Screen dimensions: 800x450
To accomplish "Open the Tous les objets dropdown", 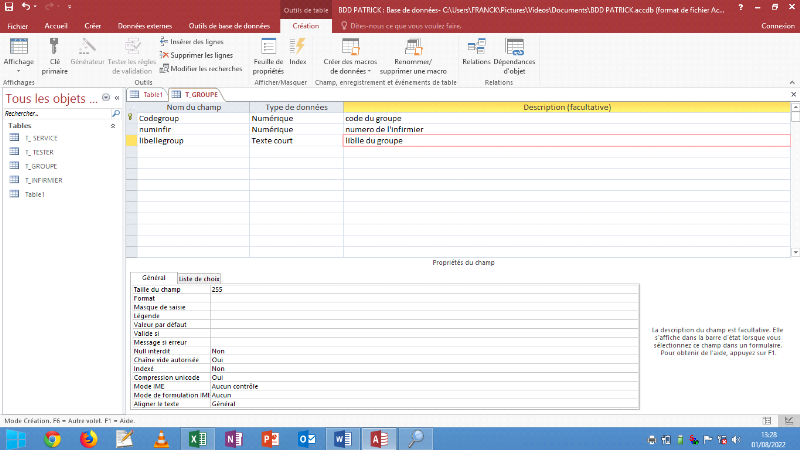I will tap(106, 99).
